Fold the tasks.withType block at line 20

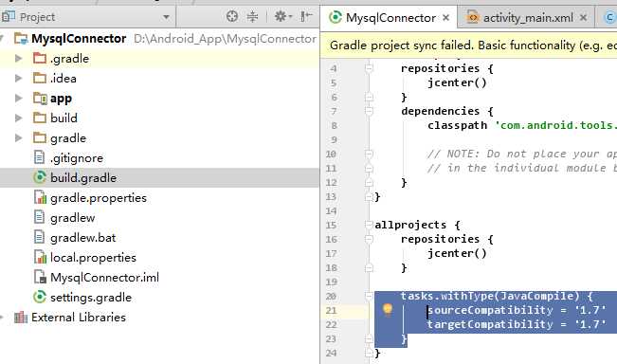(x=369, y=296)
